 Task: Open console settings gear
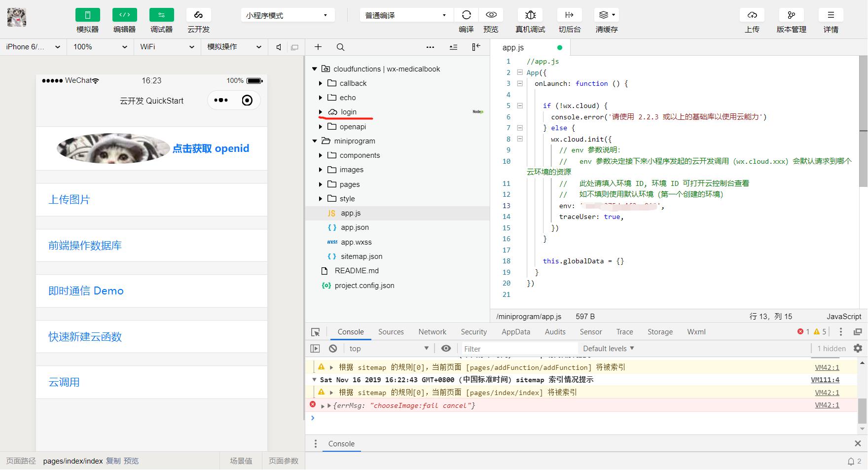[x=858, y=348]
